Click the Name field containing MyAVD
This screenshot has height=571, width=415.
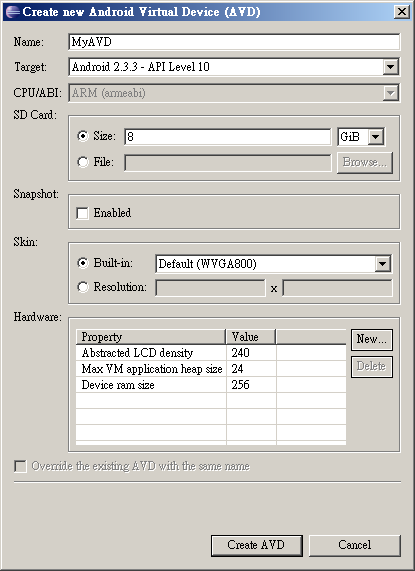coord(234,42)
